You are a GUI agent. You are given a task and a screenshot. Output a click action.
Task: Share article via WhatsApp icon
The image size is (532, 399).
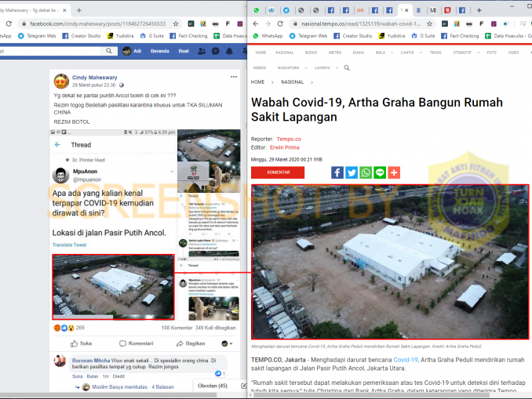(x=366, y=172)
